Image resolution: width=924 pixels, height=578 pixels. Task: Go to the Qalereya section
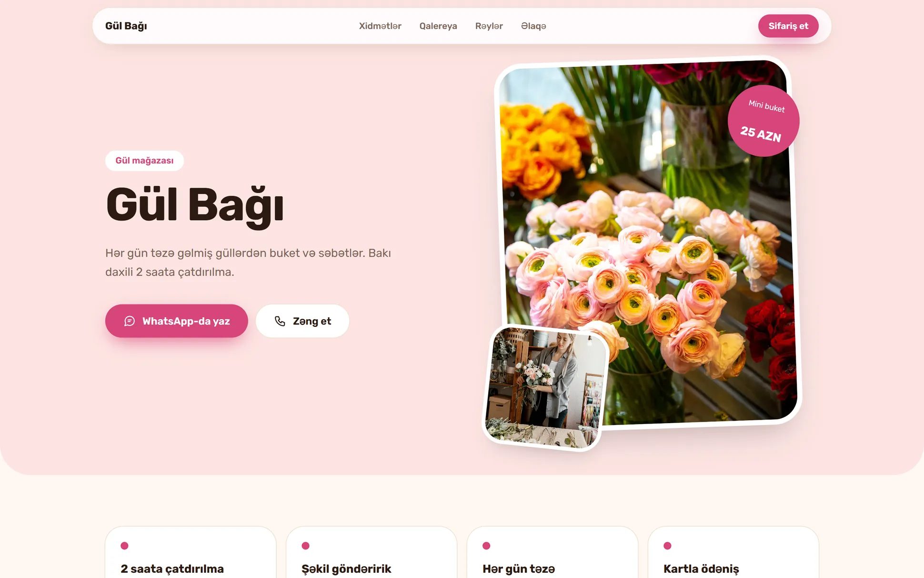(438, 26)
